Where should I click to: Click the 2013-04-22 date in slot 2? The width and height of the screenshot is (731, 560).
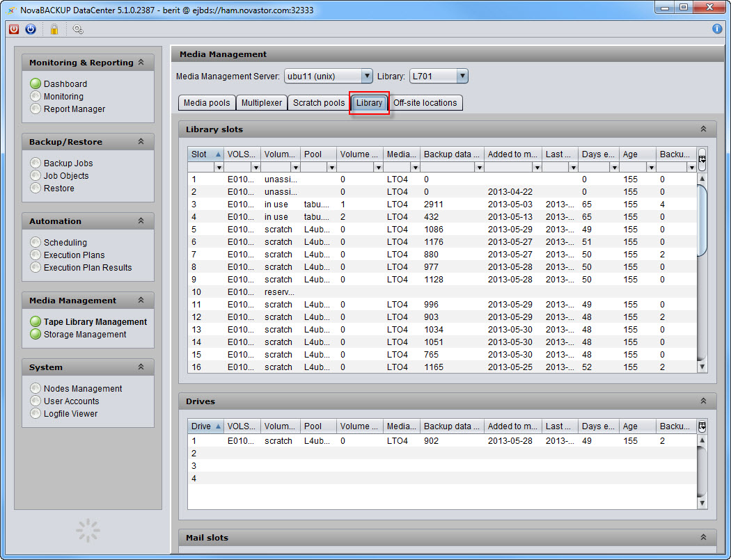510,191
